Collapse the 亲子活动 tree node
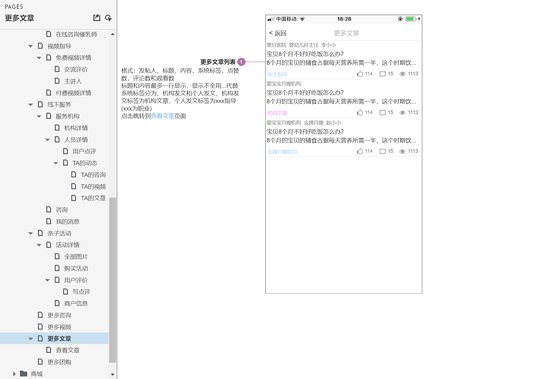 click(31, 233)
